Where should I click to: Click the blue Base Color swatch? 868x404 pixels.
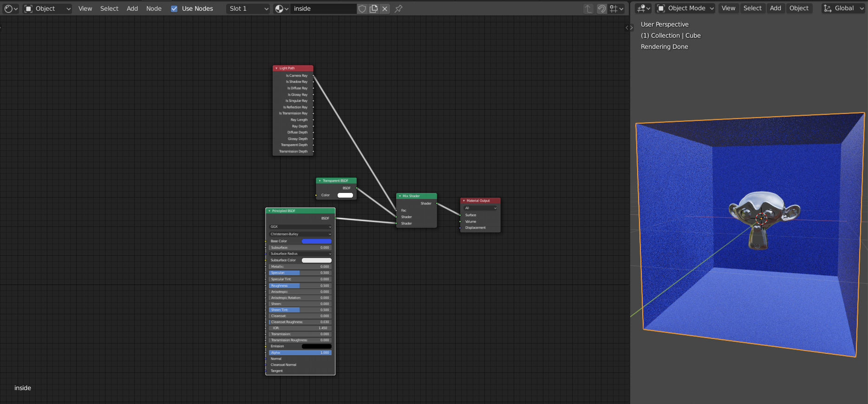click(317, 241)
